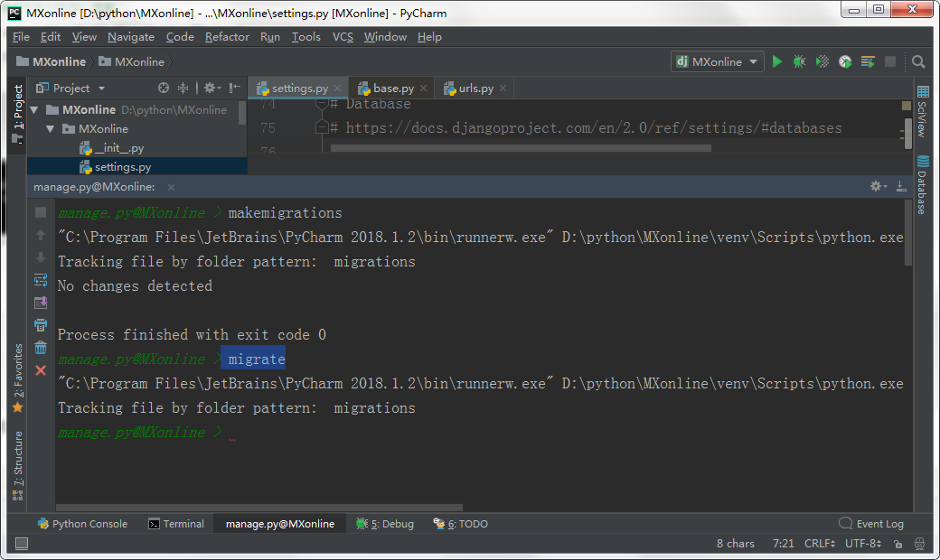
Task: Open the Navigate menu
Action: click(x=131, y=36)
